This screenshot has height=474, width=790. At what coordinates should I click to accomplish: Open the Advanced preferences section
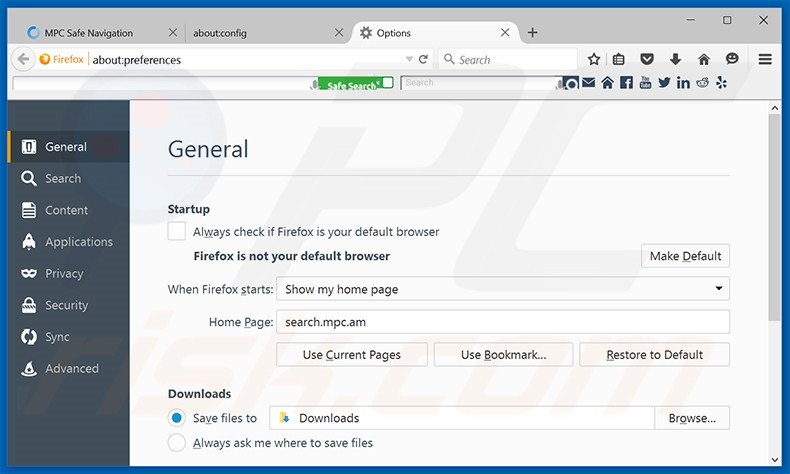(x=69, y=369)
